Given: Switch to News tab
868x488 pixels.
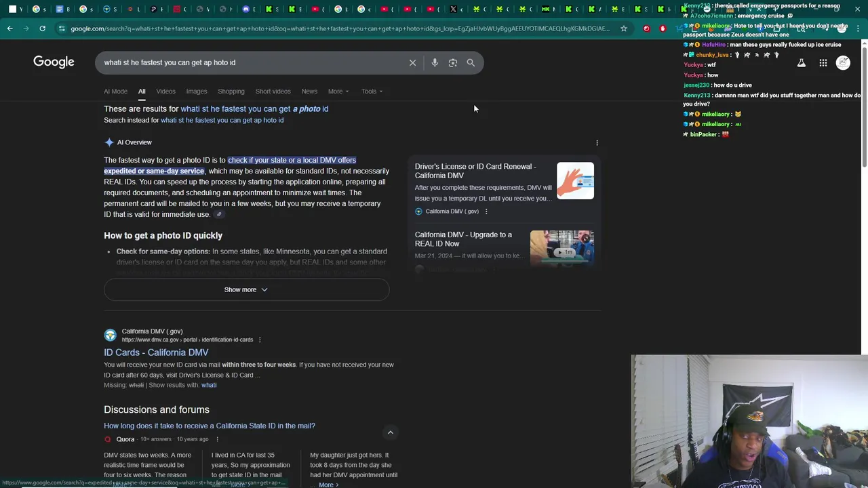Looking at the screenshot, I should [x=309, y=91].
